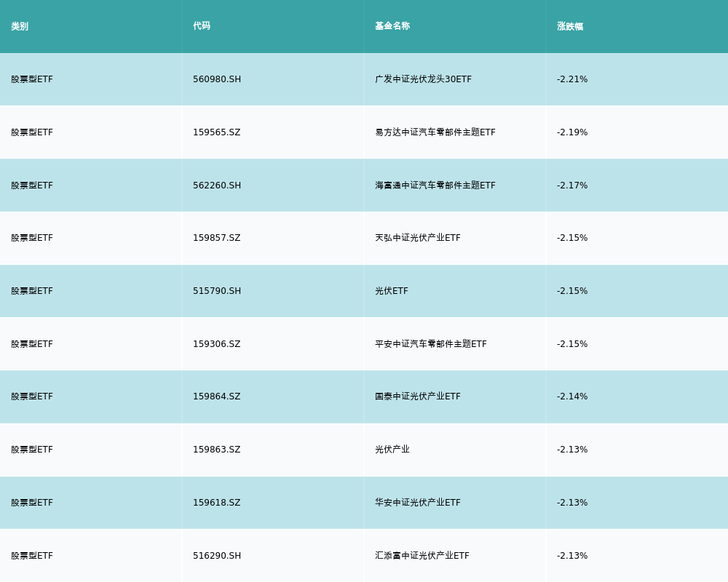Viewport: 728px width, 582px height.
Task: Click fund name 广发中证光伏龙头30ETF
Action: coord(424,79)
